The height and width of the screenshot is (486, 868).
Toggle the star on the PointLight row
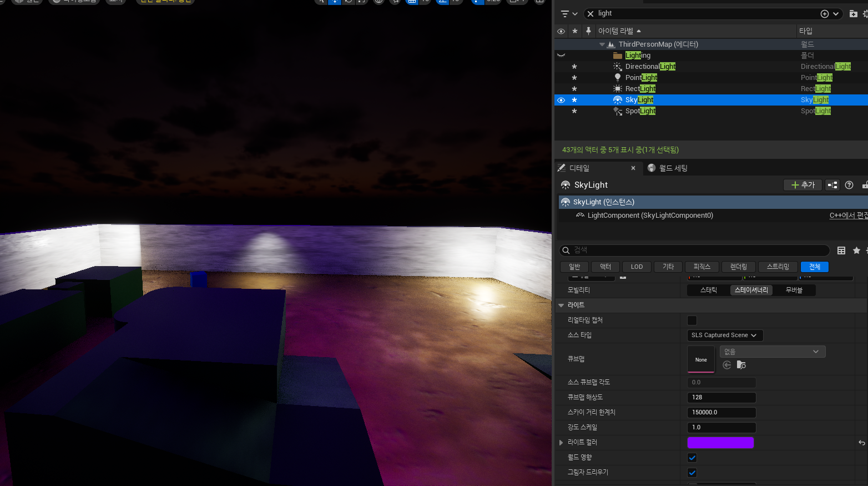tap(574, 78)
